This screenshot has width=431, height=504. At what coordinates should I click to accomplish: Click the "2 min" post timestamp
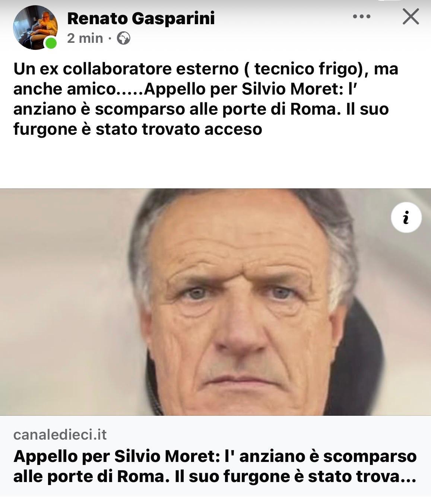[85, 38]
